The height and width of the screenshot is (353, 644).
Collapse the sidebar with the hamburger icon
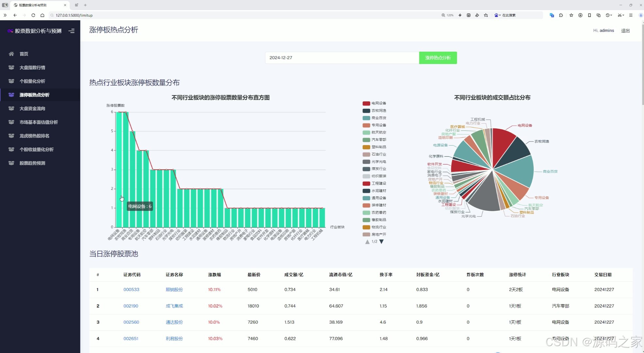(72, 31)
